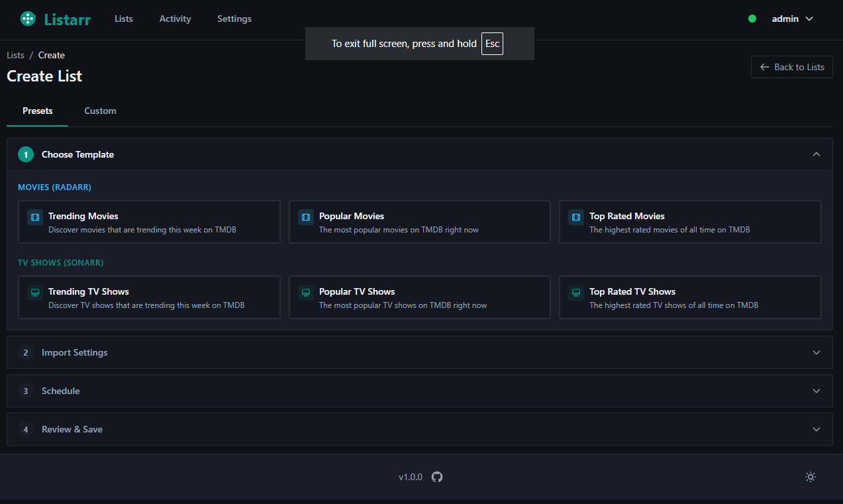This screenshot has height=504, width=843.
Task: Click the step 1 number badge
Action: pos(26,154)
